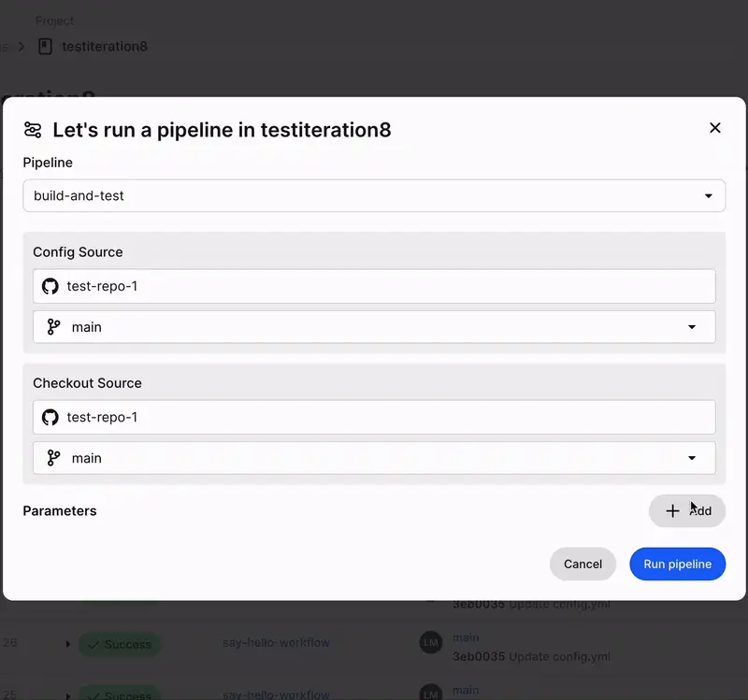Expand the pipeline row with the triangle arrow

pyautogui.click(x=66, y=644)
